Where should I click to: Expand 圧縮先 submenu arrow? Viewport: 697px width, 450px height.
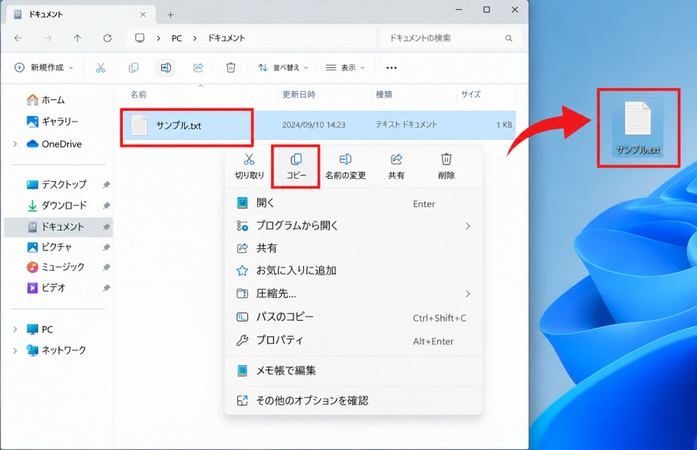tap(468, 293)
